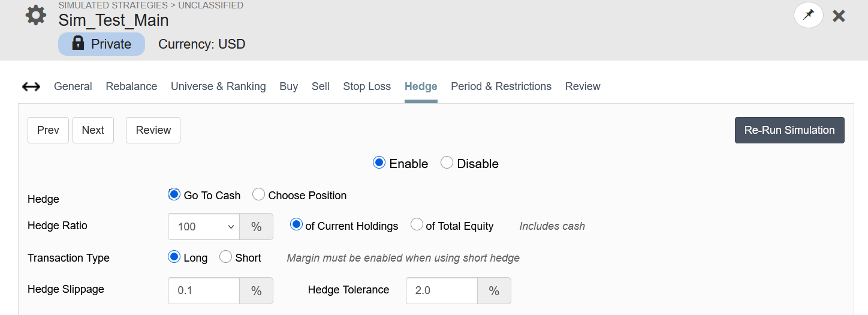This screenshot has height=315, width=868.
Task: Open the gear settings icon
Action: 36,15
